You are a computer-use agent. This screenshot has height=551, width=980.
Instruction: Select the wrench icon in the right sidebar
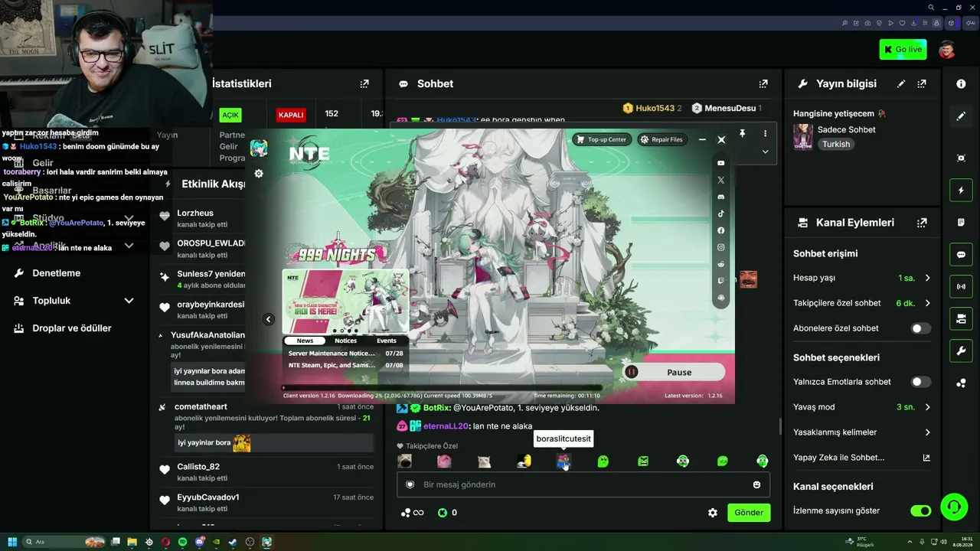point(961,351)
